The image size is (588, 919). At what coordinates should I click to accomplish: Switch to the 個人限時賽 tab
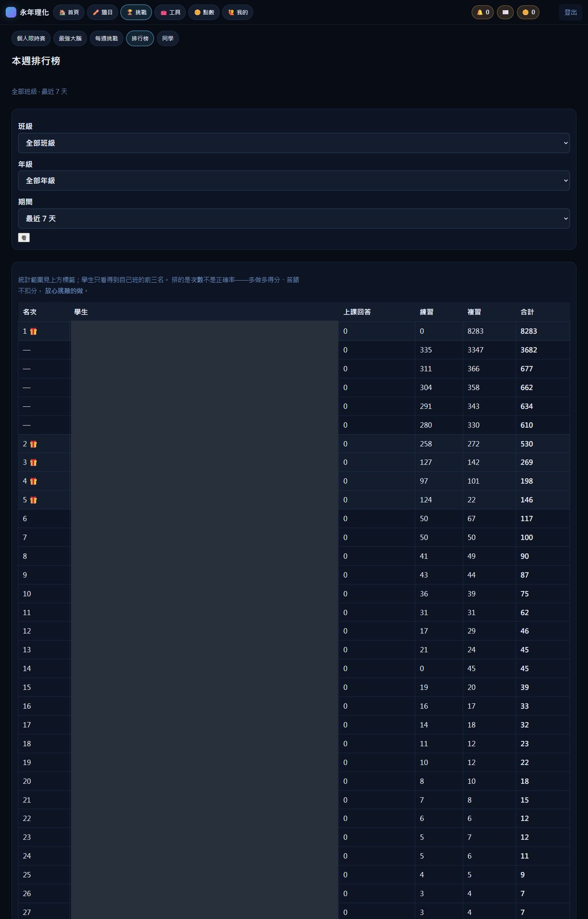point(31,38)
